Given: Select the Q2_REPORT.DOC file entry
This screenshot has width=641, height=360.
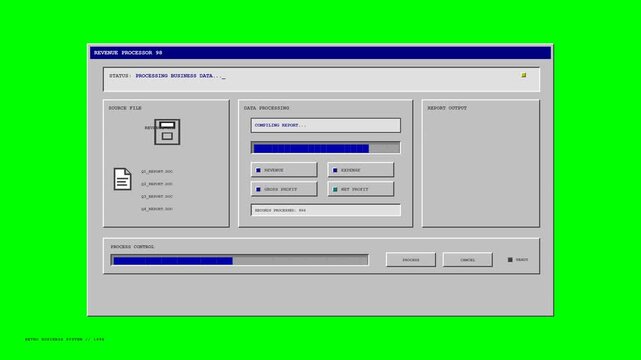Looking at the screenshot, I should 157,184.
